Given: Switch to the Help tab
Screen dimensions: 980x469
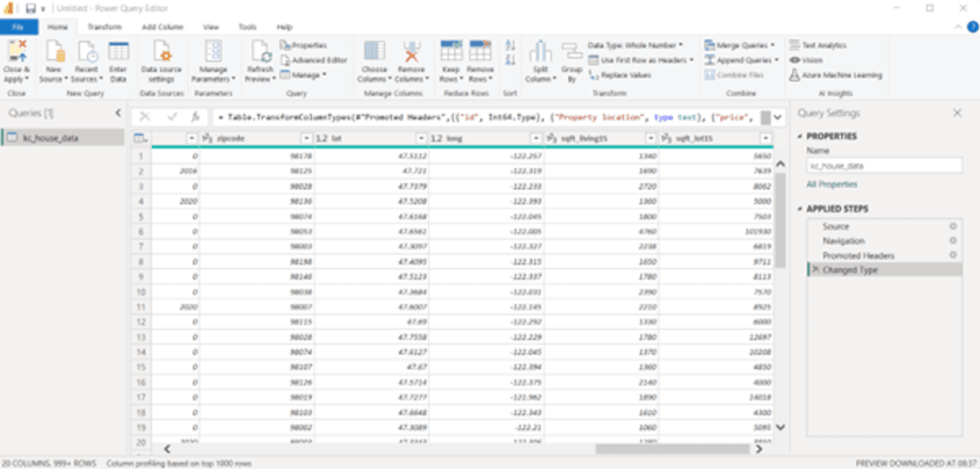Looking at the screenshot, I should click(x=284, y=27).
